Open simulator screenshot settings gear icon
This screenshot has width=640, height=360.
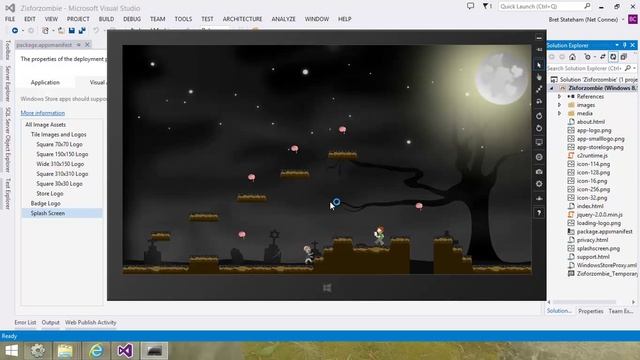point(539,184)
